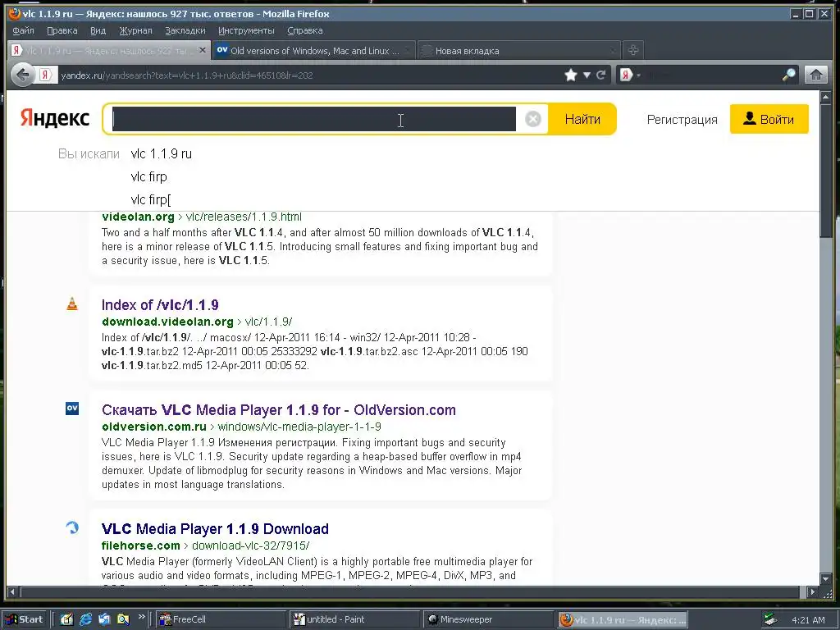The width and height of the screenshot is (840, 630).
Task: Click the Firefox vlc 1.1.9 taskbar button
Action: pos(623,619)
